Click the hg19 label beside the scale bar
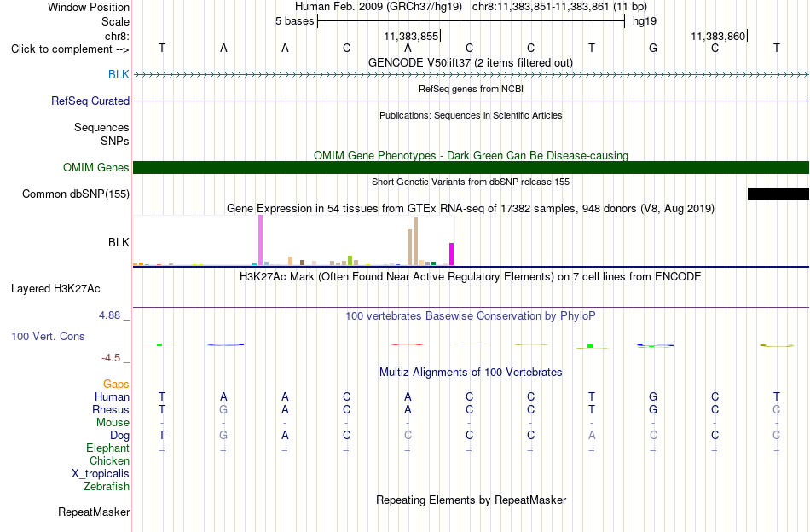The width and height of the screenshot is (810, 532). 645,21
